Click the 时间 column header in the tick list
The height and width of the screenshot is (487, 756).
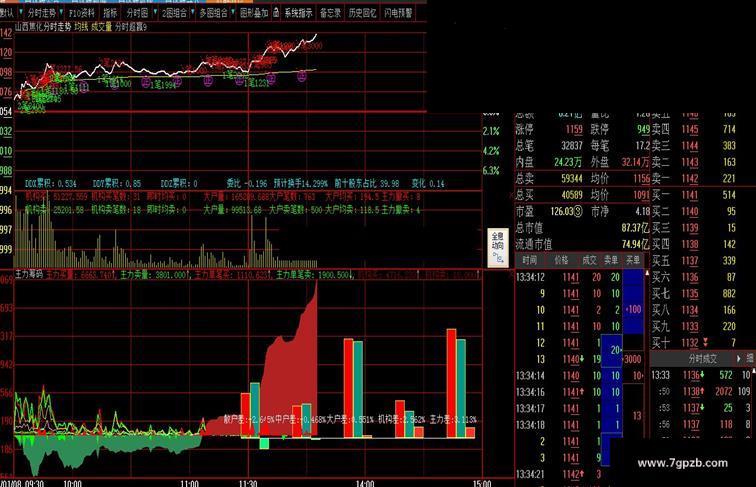(x=529, y=260)
